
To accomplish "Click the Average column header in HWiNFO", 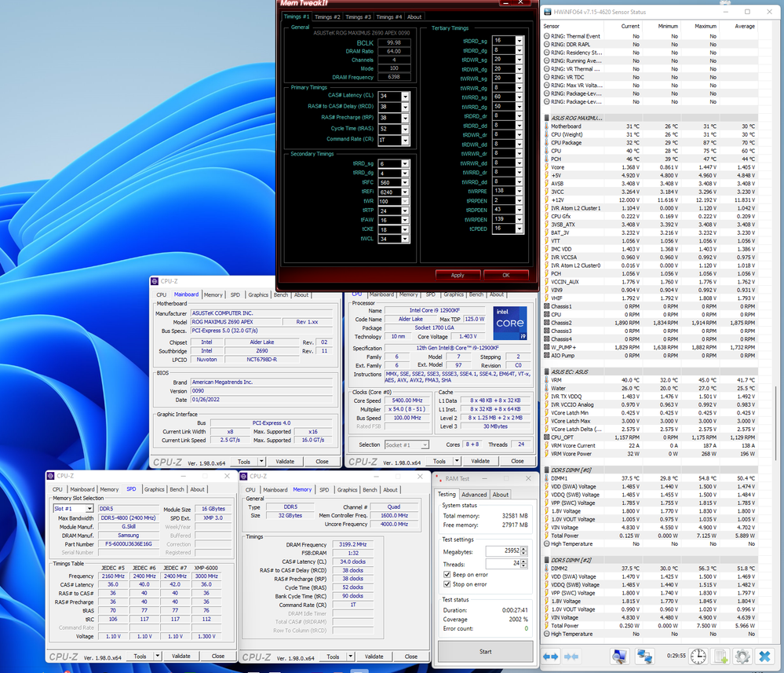I will pyautogui.click(x=745, y=26).
